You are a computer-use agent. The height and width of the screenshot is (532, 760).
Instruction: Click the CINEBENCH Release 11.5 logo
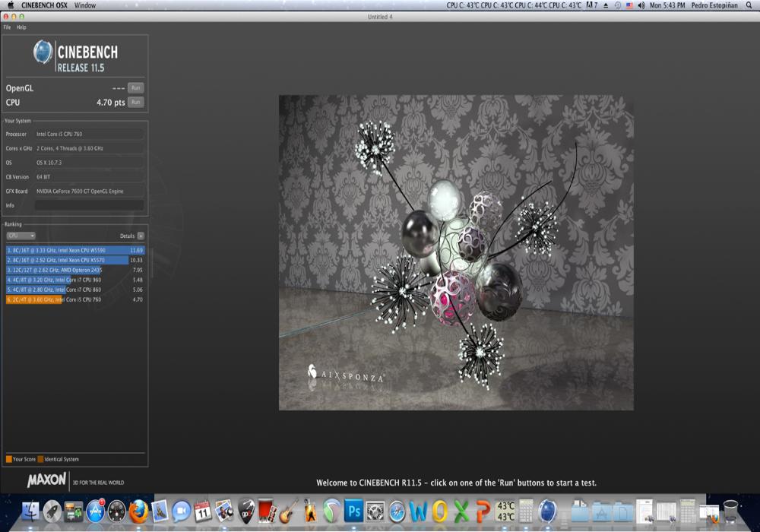pyautogui.click(x=75, y=56)
